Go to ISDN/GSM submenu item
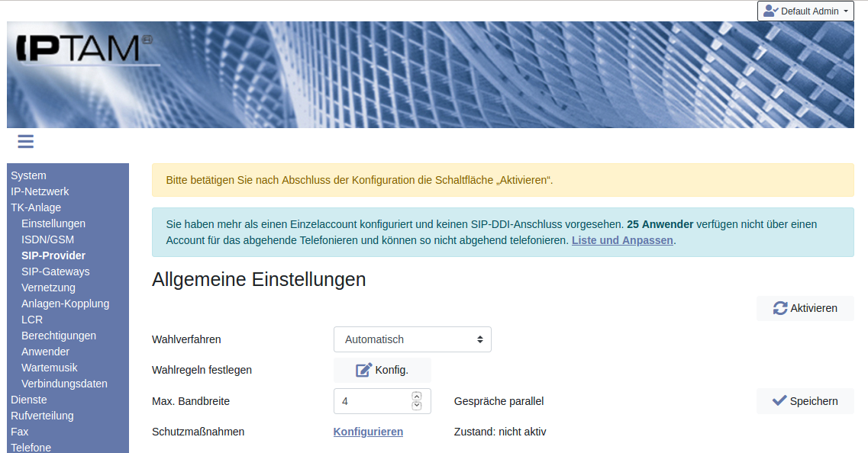This screenshot has width=868, height=453. (x=47, y=239)
